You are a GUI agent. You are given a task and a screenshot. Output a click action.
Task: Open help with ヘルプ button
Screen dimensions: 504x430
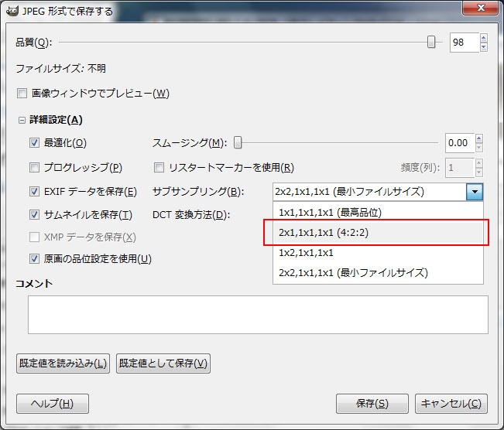pos(53,404)
